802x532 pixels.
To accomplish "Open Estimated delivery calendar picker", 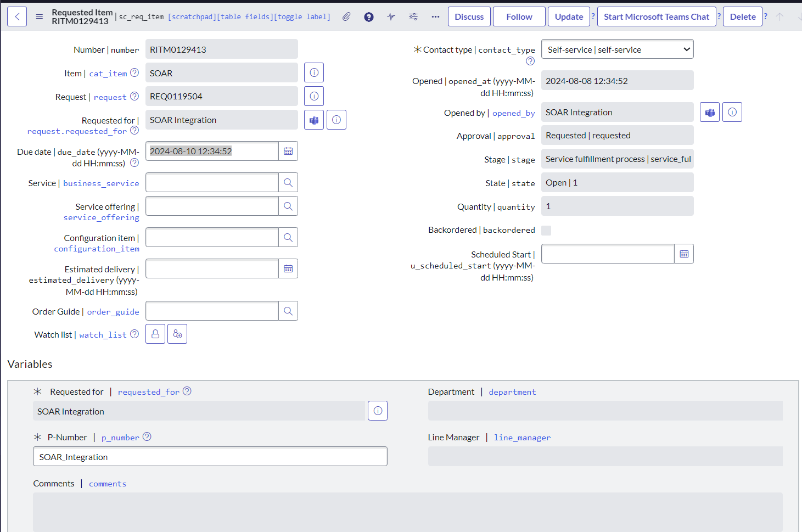I will (x=288, y=268).
